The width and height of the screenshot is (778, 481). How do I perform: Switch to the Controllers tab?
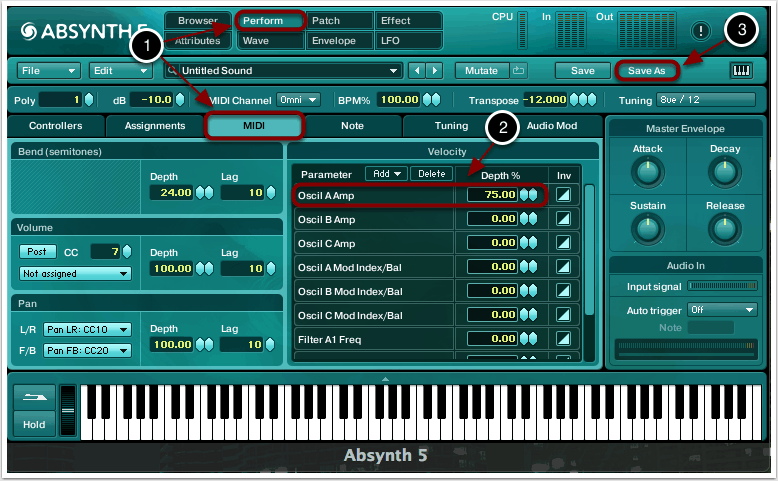coord(56,126)
